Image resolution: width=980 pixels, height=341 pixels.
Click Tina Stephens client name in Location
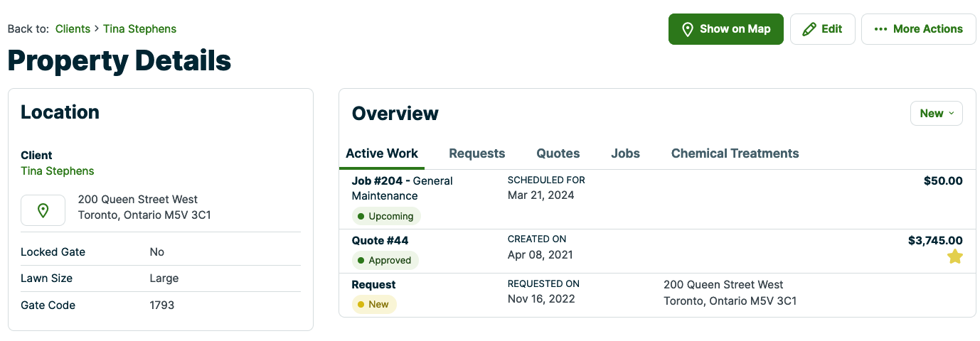coord(58,171)
